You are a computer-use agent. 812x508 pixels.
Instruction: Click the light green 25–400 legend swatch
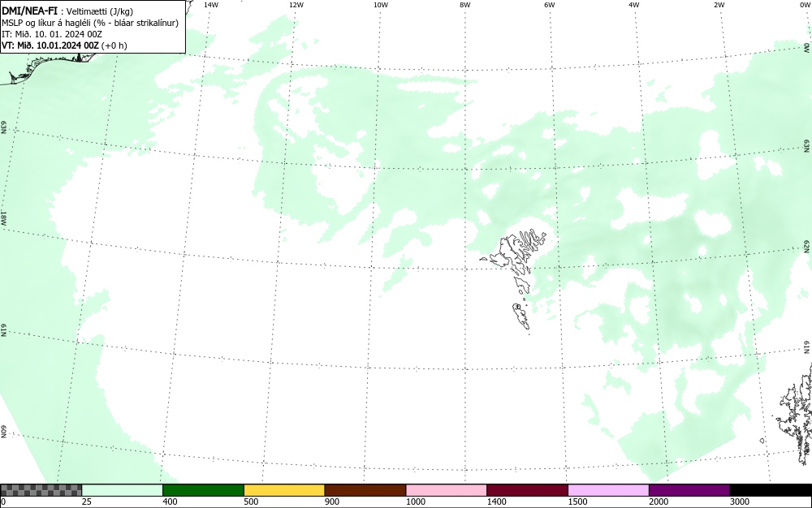click(x=122, y=490)
